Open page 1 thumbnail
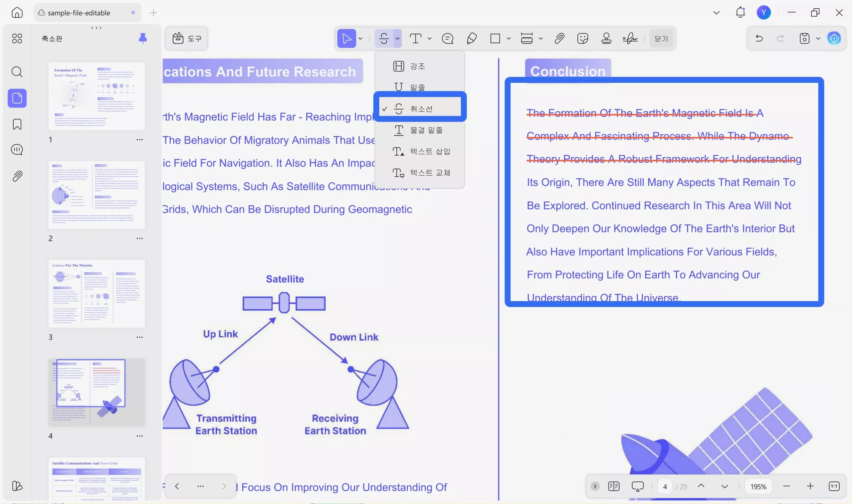Image resolution: width=852 pixels, height=504 pixels. 97,96
